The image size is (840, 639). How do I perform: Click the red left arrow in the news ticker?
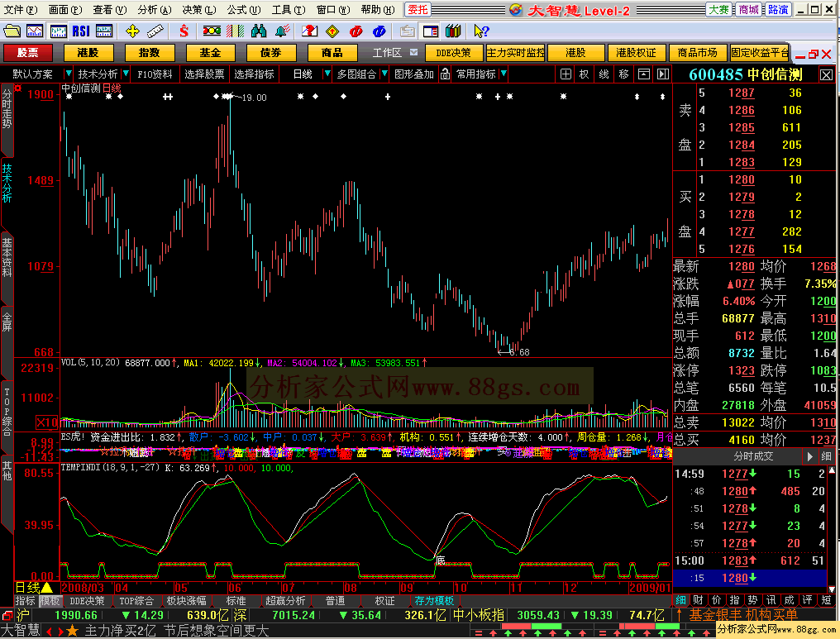coord(49,632)
